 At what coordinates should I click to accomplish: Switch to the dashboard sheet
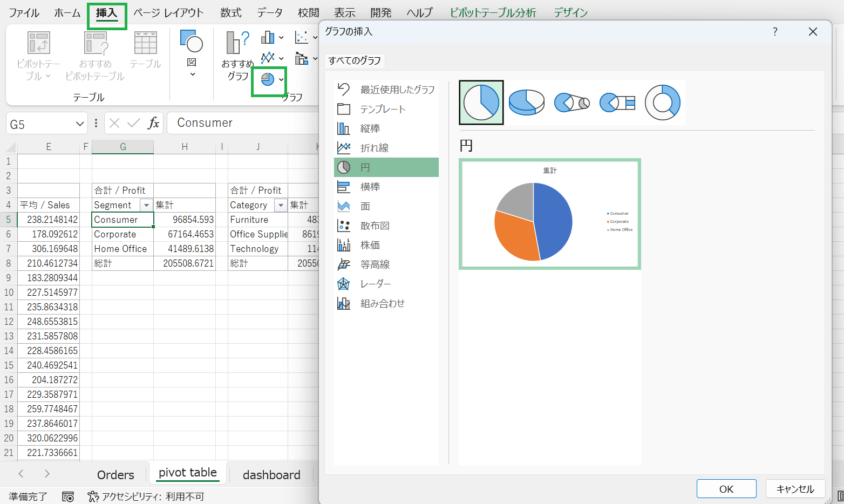271,475
